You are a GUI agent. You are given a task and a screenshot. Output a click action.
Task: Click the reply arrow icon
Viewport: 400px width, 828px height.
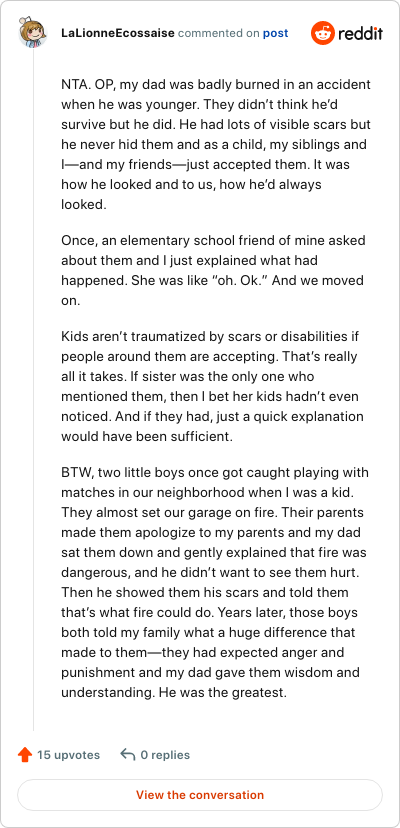127,755
